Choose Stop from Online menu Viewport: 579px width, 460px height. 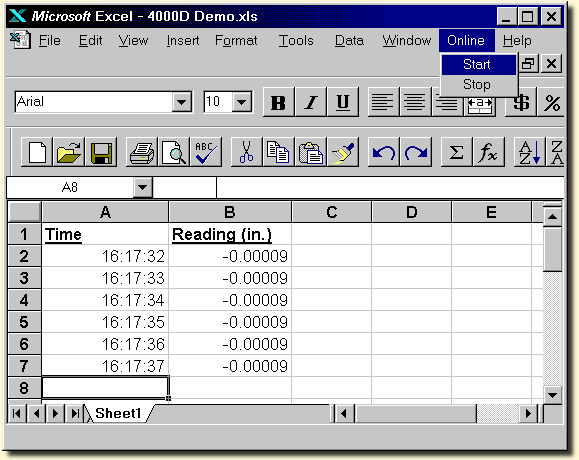click(479, 85)
